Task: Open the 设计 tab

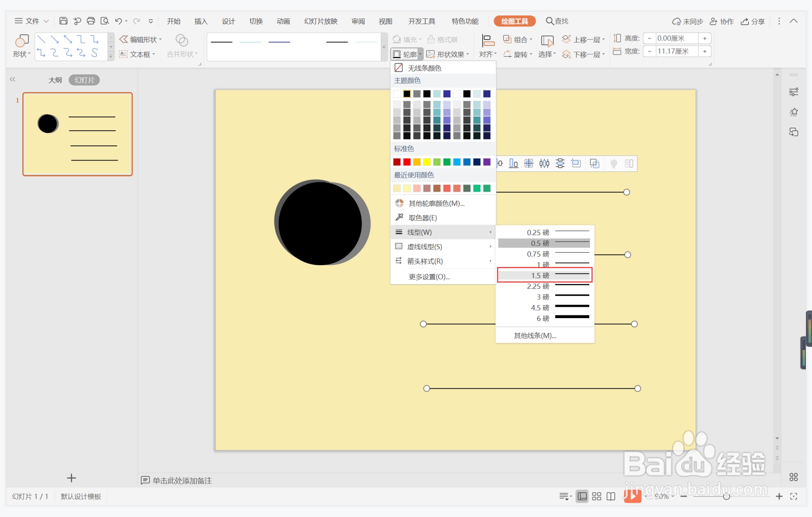Action: pyautogui.click(x=228, y=21)
